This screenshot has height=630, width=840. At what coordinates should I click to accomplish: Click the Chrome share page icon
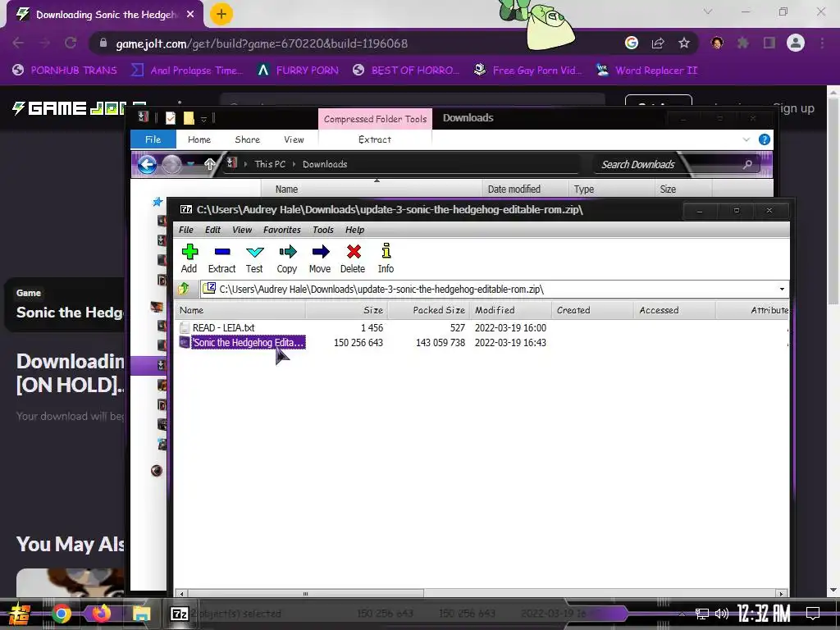coord(658,43)
